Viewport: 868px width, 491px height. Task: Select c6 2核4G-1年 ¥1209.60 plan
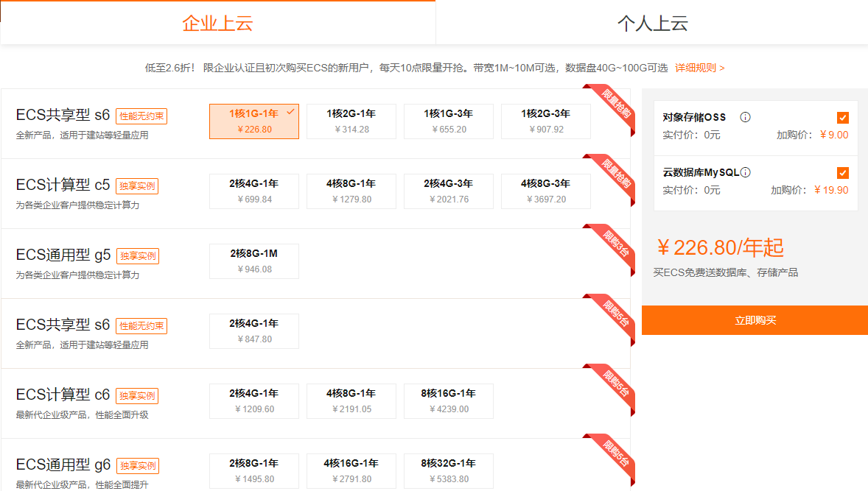coord(254,401)
